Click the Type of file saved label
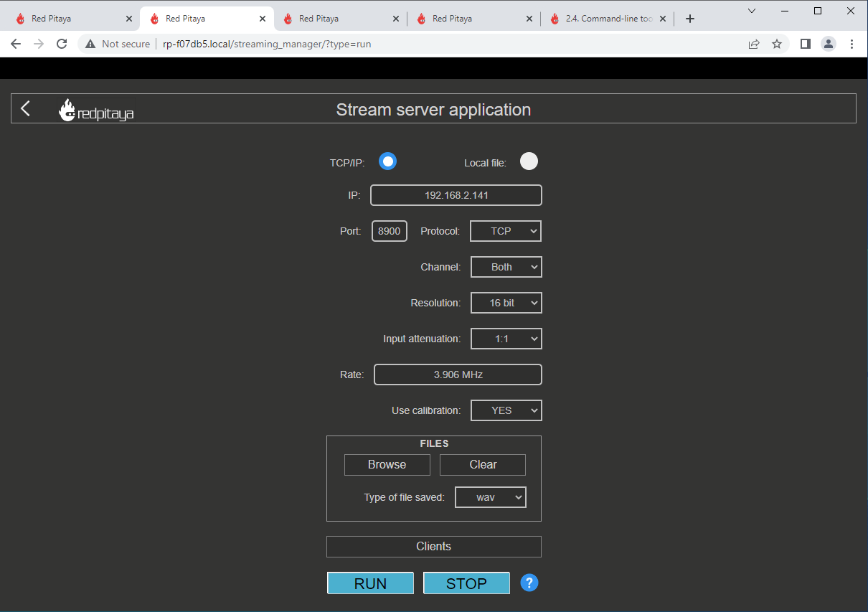 pos(405,497)
